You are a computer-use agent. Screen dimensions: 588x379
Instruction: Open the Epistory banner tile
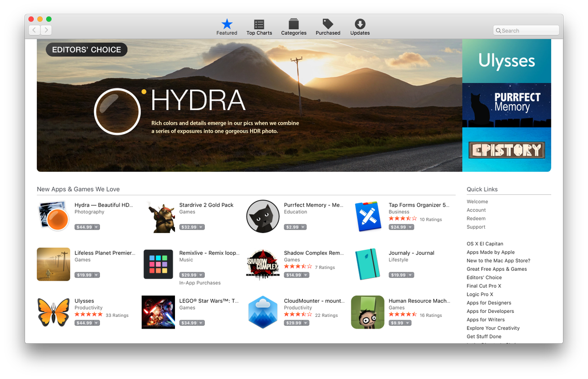pyautogui.click(x=507, y=149)
